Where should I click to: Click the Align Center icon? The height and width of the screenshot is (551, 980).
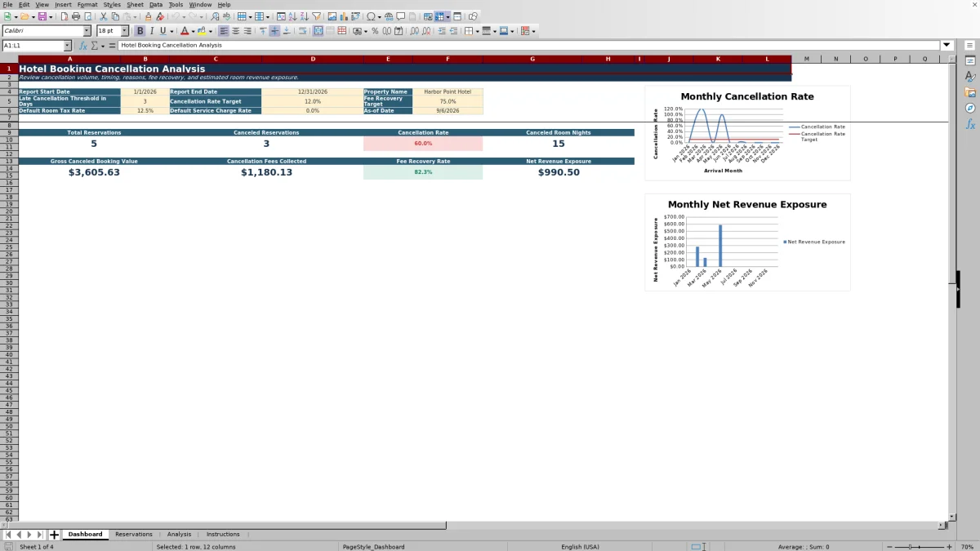pos(235,31)
